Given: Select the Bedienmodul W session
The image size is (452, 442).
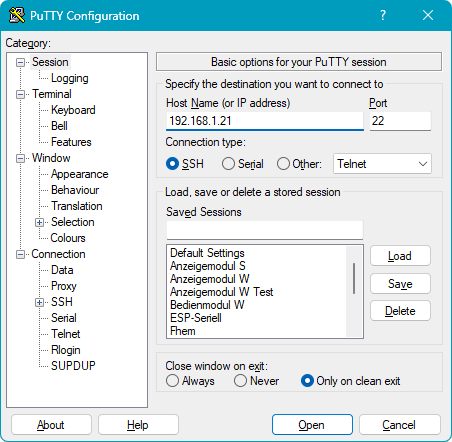Looking at the screenshot, I should click(207, 305).
